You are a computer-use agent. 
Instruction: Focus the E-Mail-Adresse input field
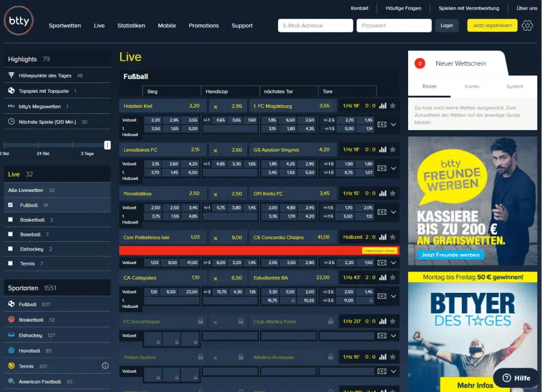(315, 25)
